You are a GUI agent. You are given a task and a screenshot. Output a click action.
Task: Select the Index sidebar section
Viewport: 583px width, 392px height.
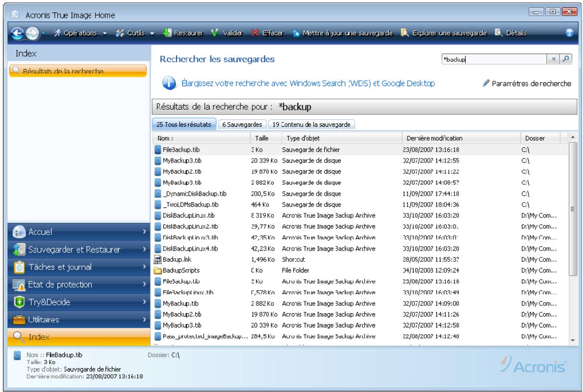coord(79,337)
